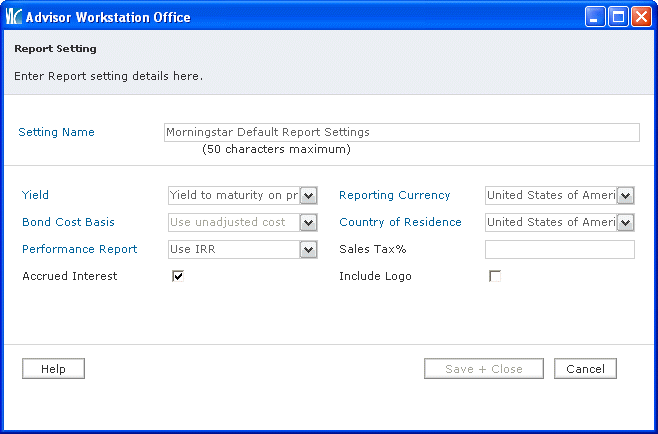The height and width of the screenshot is (434, 658).
Task: Focus the Sales Tax% input field
Action: (559, 250)
